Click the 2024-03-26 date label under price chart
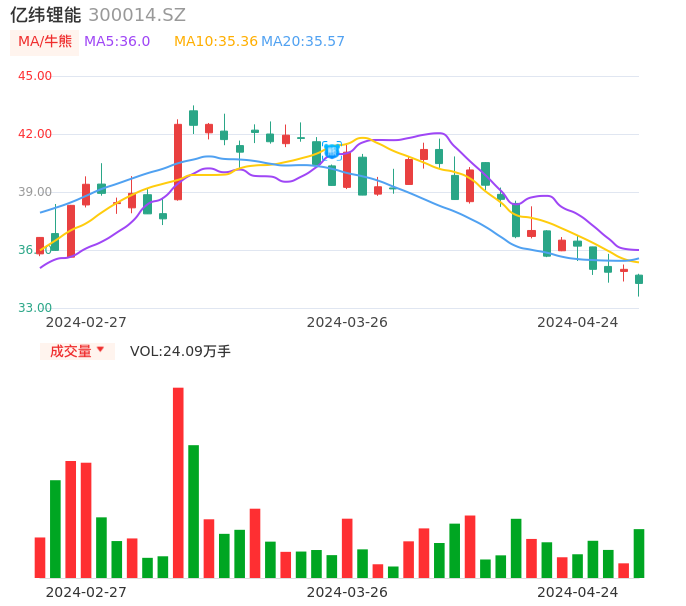 coord(347,322)
